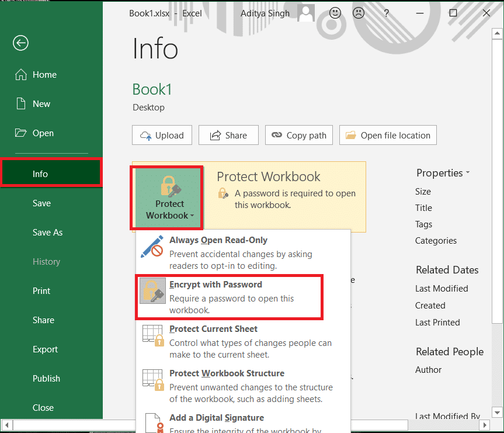Open file location for Book1
This screenshot has width=504, height=433.
tap(388, 135)
